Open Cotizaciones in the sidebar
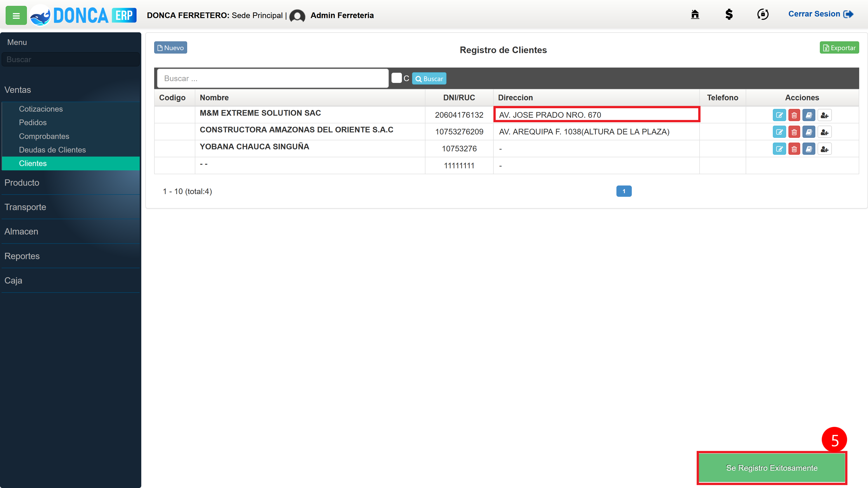The image size is (868, 488). click(40, 109)
